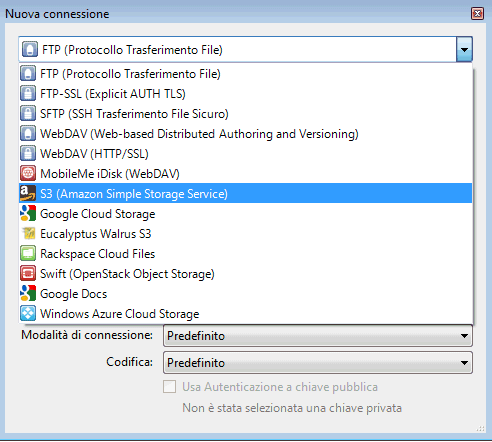492x442 pixels.
Task: Pick WebDAV Web-based Distributed Authoring option
Action: click(x=246, y=134)
